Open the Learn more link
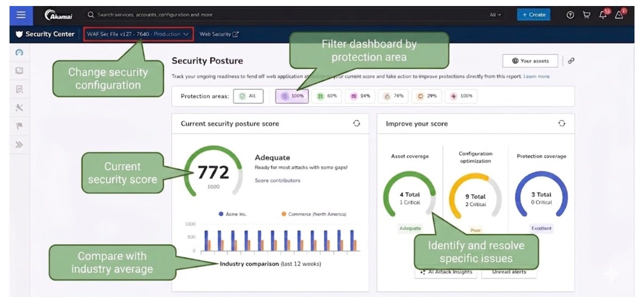The width and height of the screenshot is (644, 303). 536,76
